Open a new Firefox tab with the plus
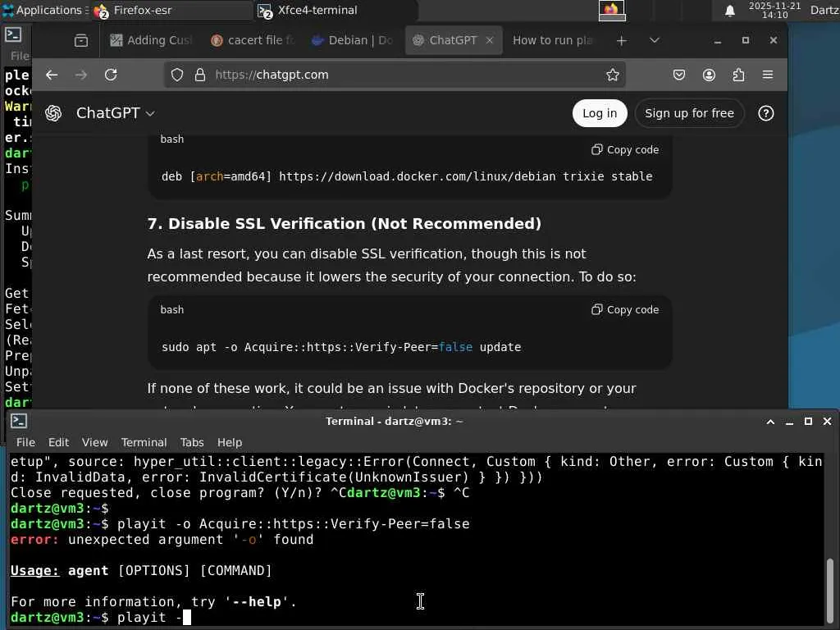 click(x=622, y=41)
